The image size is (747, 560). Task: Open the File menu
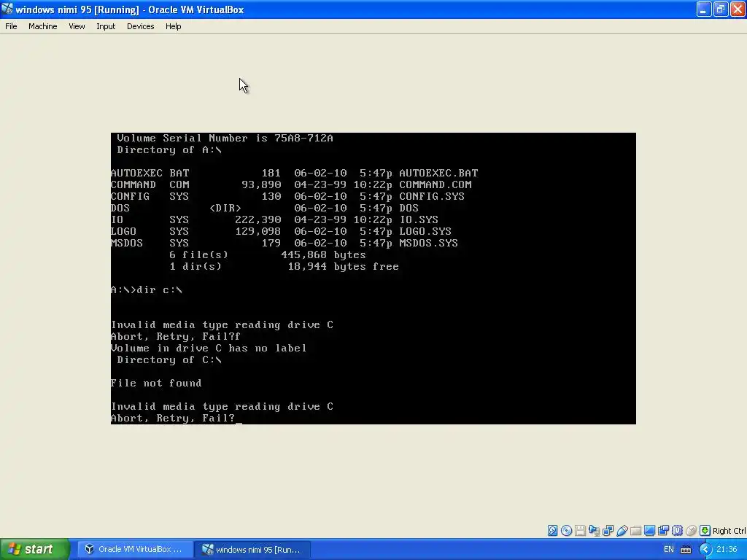pos(11,26)
